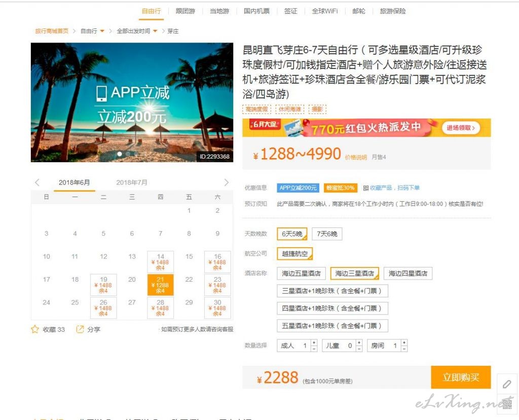The height and width of the screenshot is (420, 519).
Task: Go to previous month arrow
Action: pos(37,182)
